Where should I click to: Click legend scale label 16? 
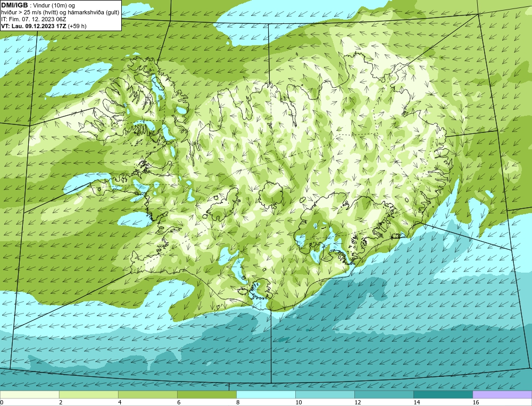click(476, 402)
